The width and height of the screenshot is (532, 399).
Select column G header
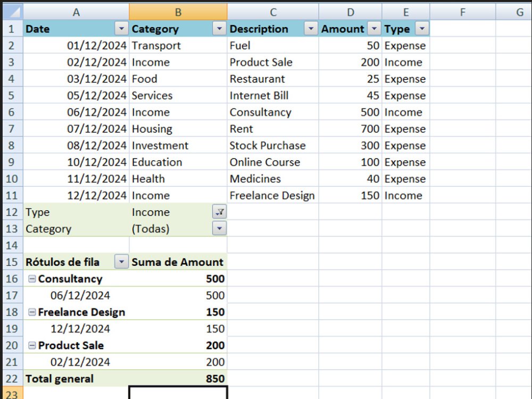(514, 12)
